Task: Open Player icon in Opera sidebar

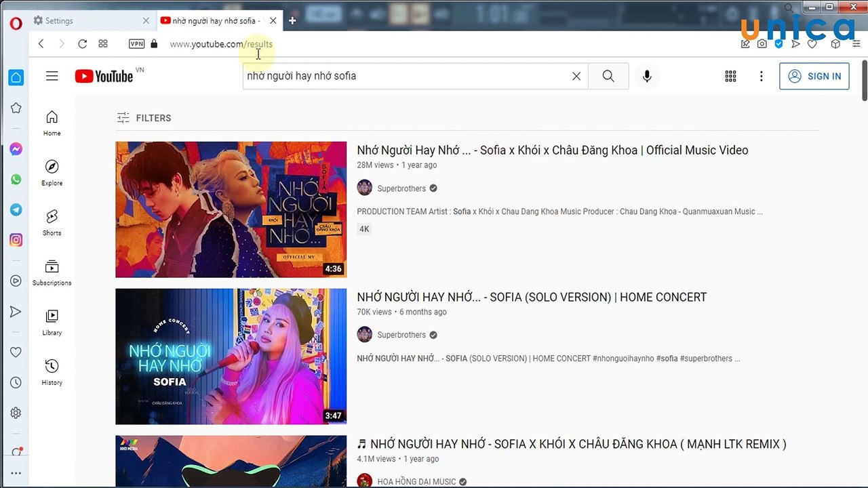Action: click(16, 281)
